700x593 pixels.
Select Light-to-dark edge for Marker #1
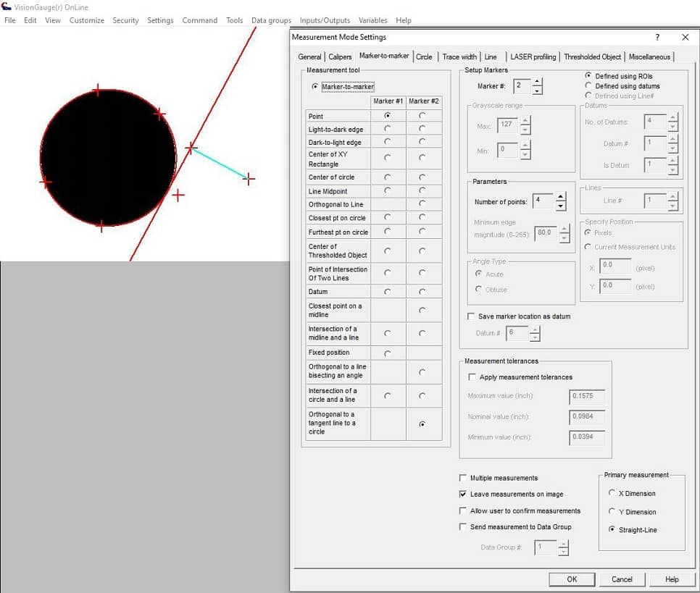tap(388, 128)
